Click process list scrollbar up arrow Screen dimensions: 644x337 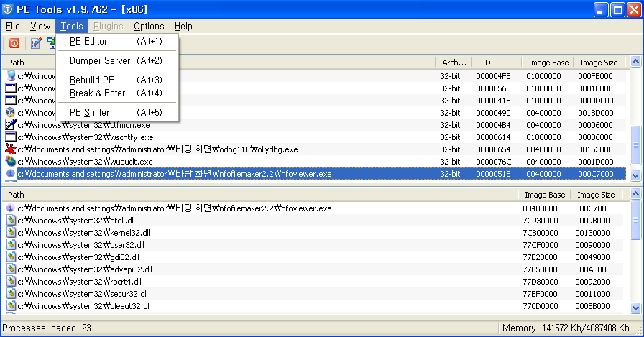point(635,62)
